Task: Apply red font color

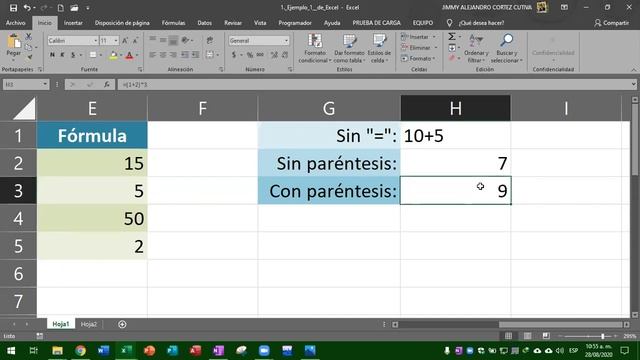Action: [129, 55]
